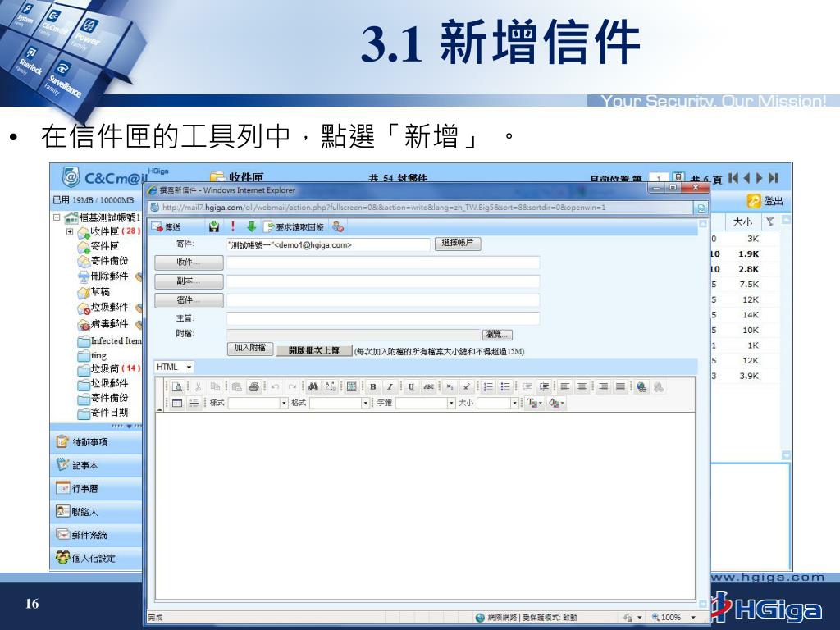Click the insert horizontal line icon
The width and height of the screenshot is (840, 630).
tap(194, 403)
